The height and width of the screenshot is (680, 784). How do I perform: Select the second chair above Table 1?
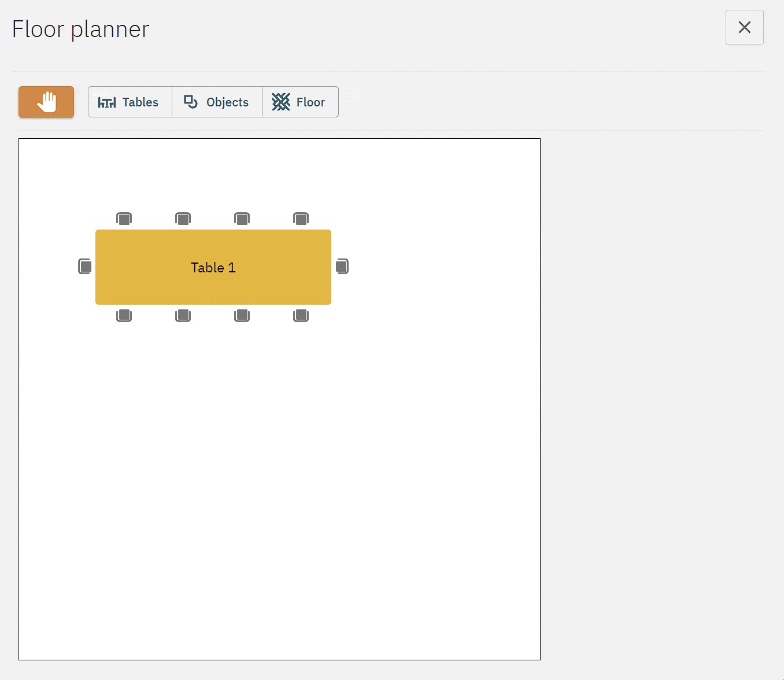click(183, 219)
